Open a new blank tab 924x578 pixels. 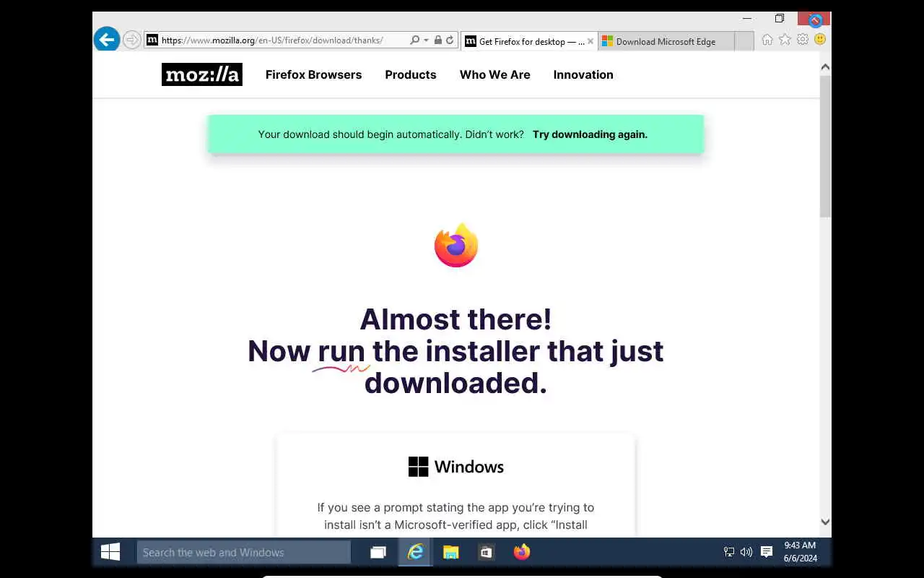744,41
